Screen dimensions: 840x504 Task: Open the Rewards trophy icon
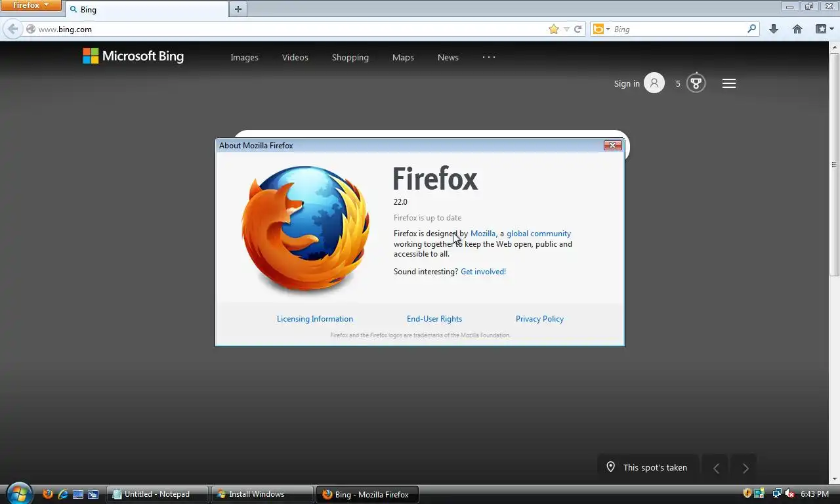coord(696,83)
